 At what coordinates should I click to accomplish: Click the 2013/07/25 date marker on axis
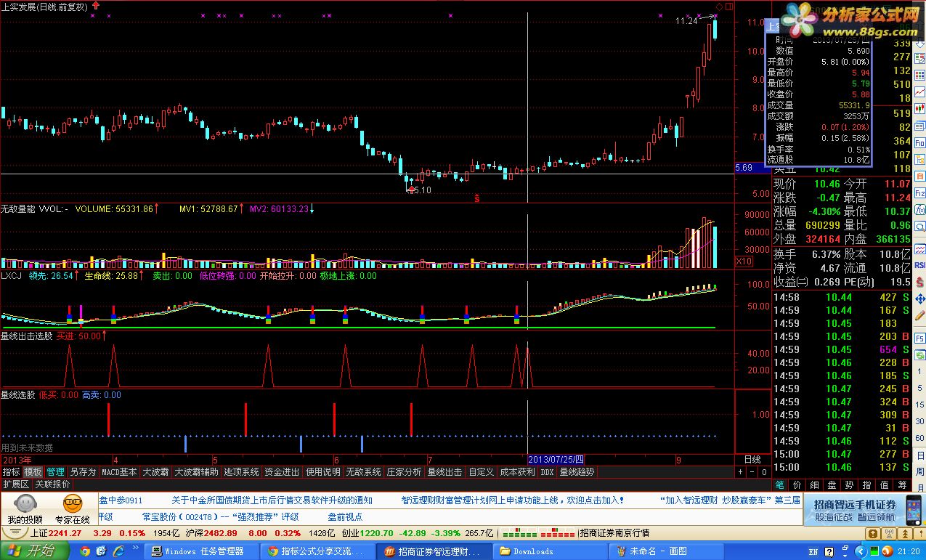556,459
